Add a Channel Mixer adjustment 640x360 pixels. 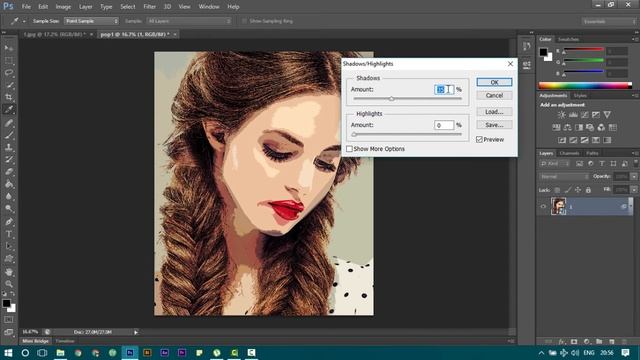coord(601,127)
